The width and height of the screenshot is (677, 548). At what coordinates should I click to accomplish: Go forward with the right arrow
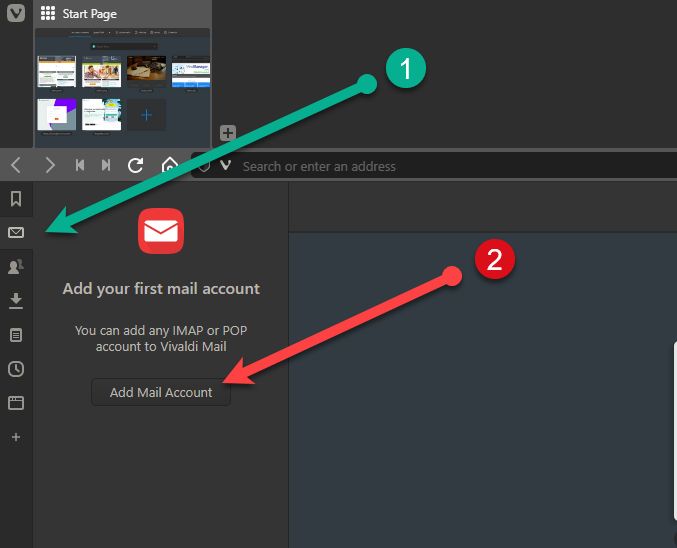pyautogui.click(x=50, y=165)
